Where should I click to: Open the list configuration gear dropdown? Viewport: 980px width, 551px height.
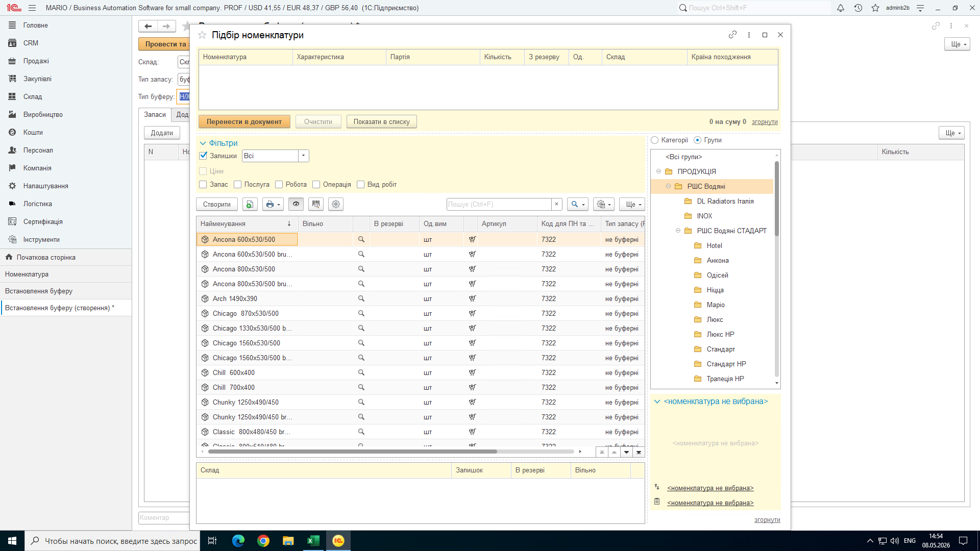[604, 204]
